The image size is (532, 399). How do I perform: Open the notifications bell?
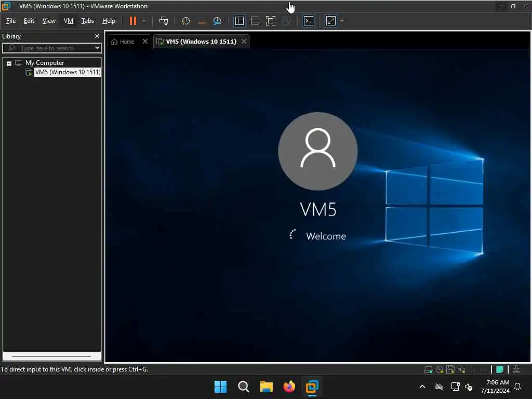[518, 387]
